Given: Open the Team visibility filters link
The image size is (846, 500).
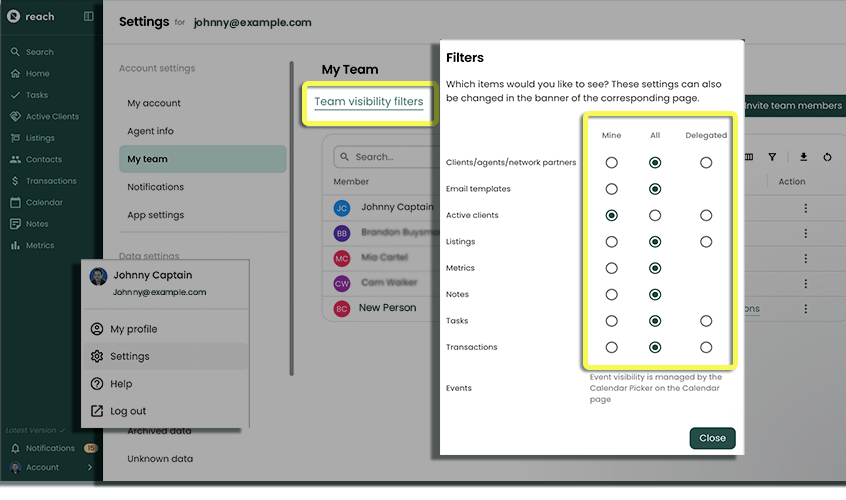Looking at the screenshot, I should (x=368, y=102).
